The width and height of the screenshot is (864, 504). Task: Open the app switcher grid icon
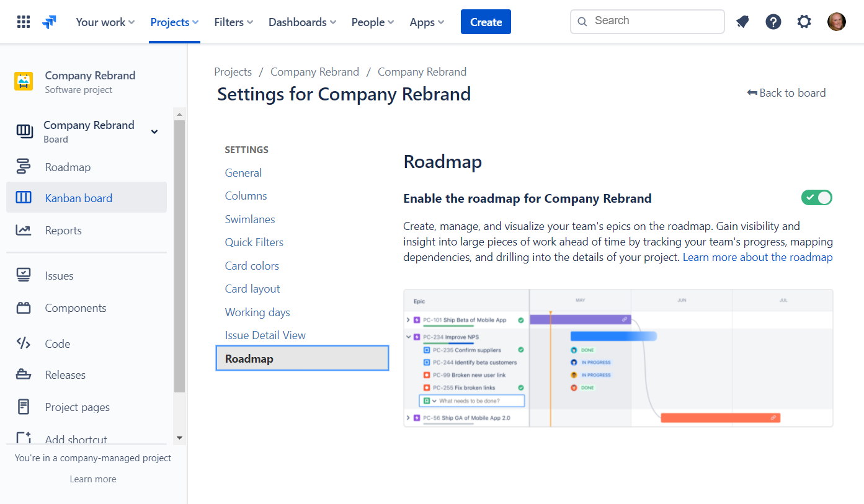tap(23, 22)
